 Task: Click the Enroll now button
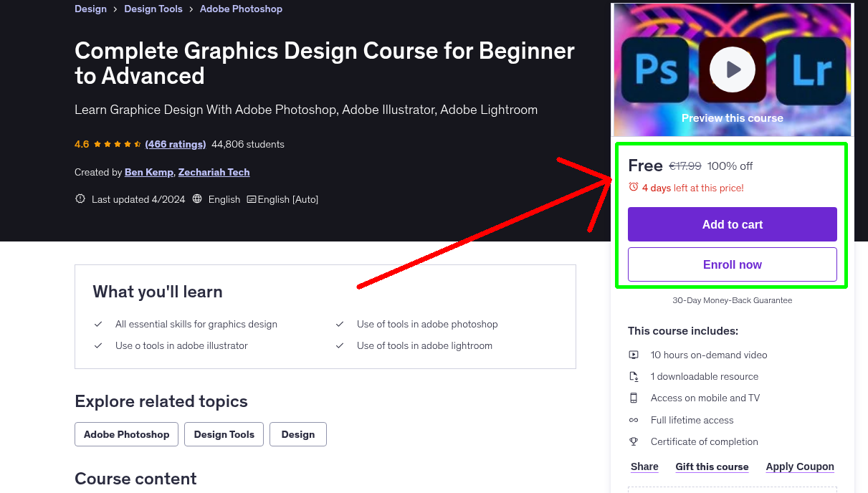point(732,264)
